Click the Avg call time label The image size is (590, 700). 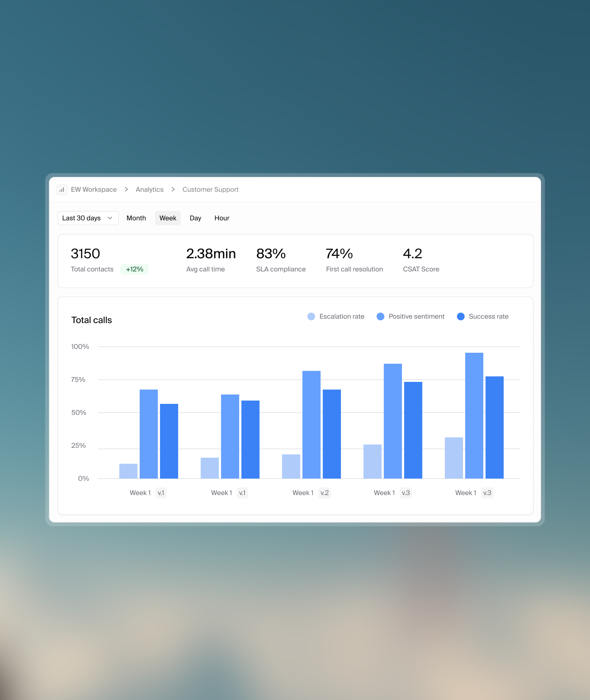click(x=205, y=269)
